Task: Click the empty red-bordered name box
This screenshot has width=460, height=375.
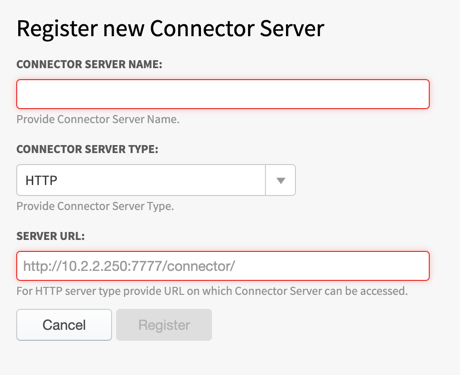Action: [x=223, y=94]
